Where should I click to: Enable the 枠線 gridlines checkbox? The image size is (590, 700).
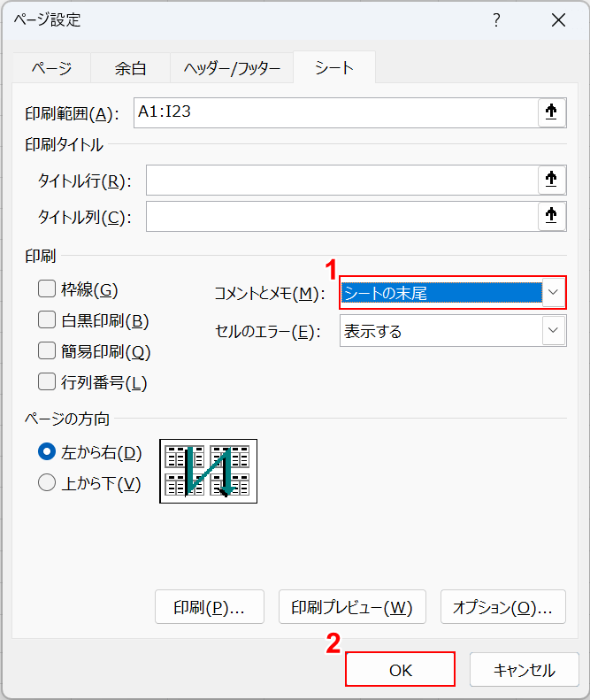47,288
